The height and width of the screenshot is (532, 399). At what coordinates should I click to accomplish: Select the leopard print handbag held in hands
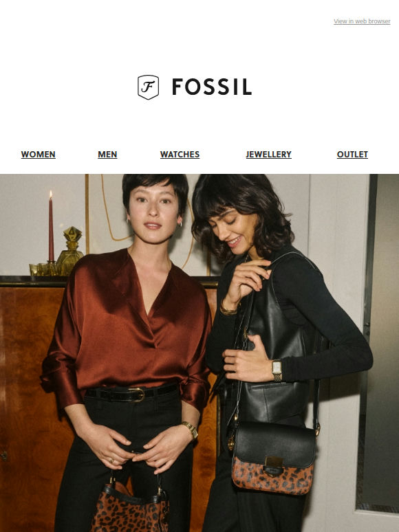[130, 504]
